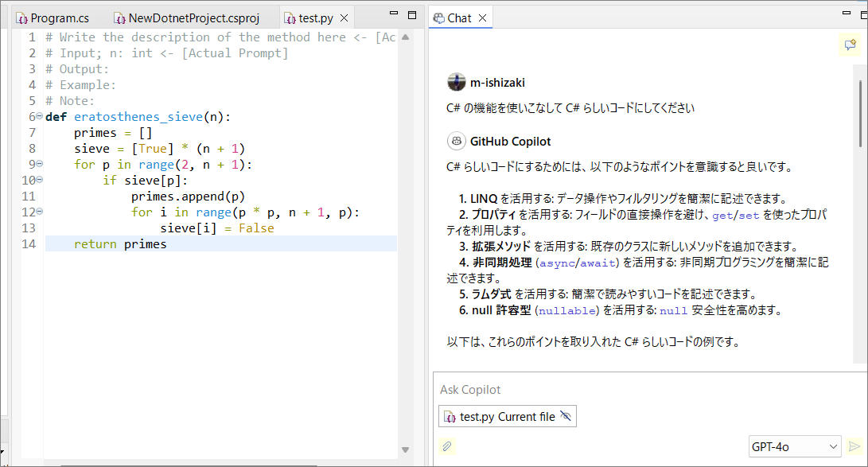Close the Chat view tab
This screenshot has height=467, width=868.
coord(482,18)
